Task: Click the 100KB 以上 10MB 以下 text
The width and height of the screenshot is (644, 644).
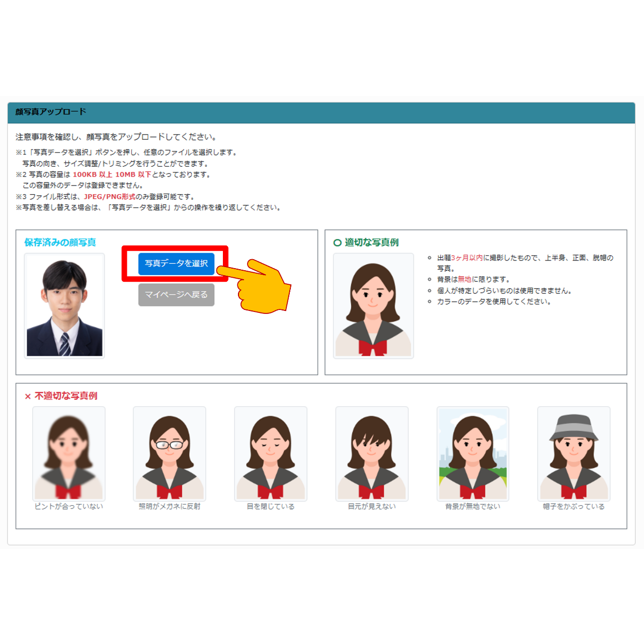Action: 112,175
